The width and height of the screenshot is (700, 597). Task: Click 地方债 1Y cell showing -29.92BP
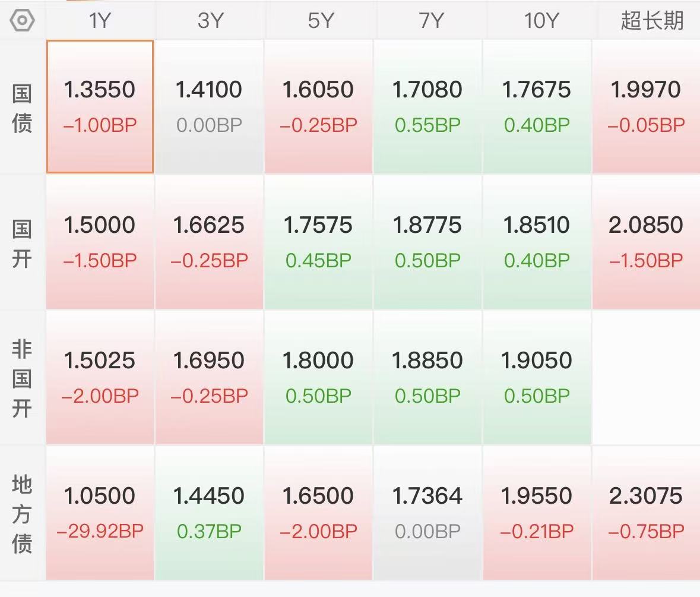100,513
